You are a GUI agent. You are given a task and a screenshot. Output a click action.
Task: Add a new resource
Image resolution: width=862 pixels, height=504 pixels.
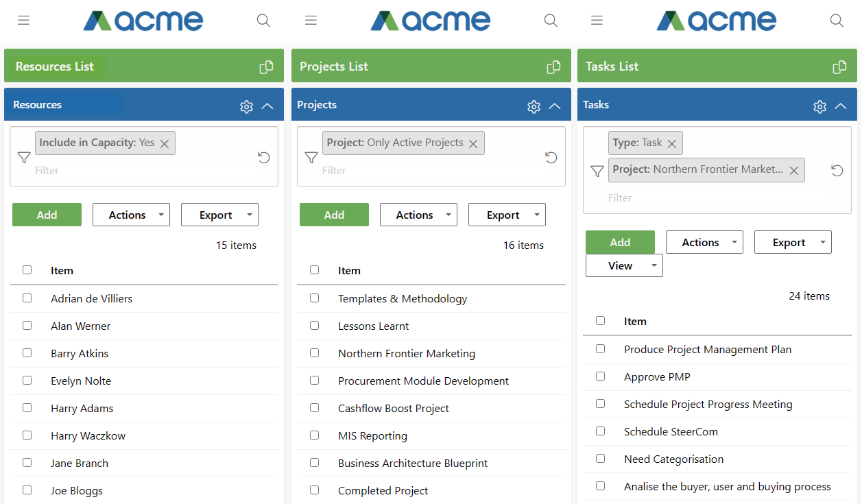click(47, 215)
